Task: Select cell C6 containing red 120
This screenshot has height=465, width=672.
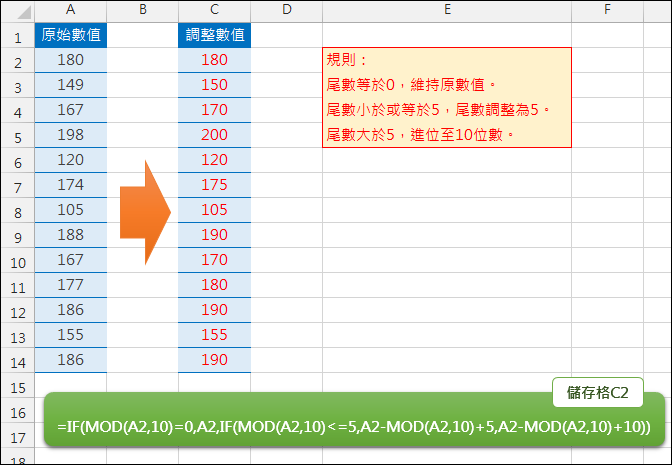Action: [214, 160]
